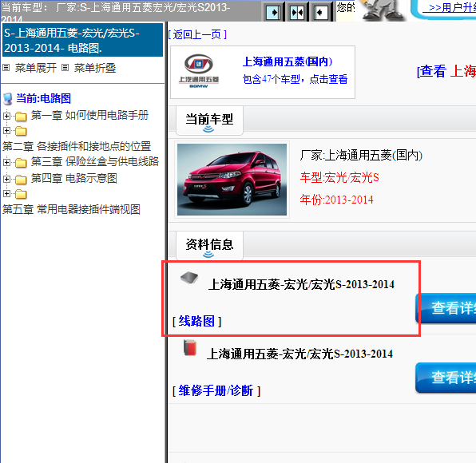
Task: Click the SGMW Wuling brand logo
Action: tap(199, 71)
